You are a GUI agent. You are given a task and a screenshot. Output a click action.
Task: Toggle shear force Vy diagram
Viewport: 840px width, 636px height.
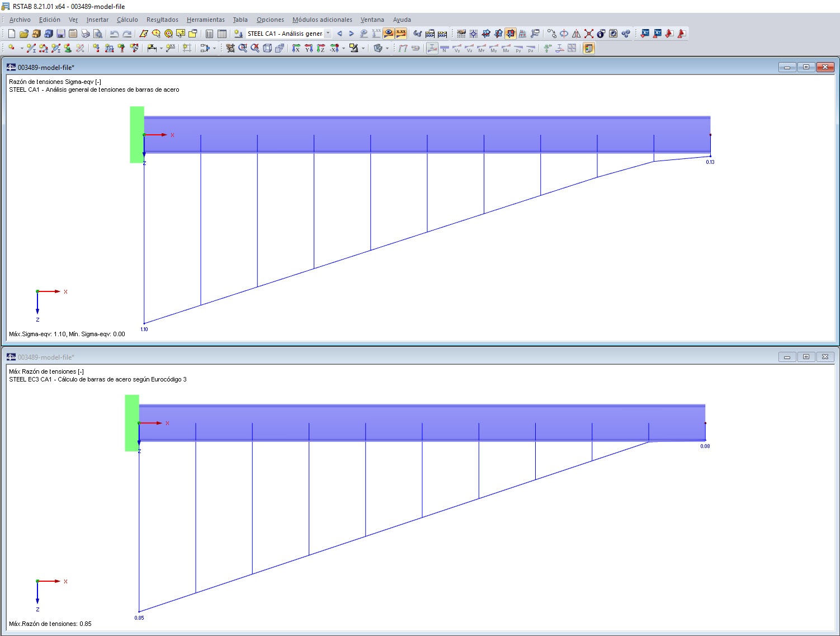coord(457,48)
